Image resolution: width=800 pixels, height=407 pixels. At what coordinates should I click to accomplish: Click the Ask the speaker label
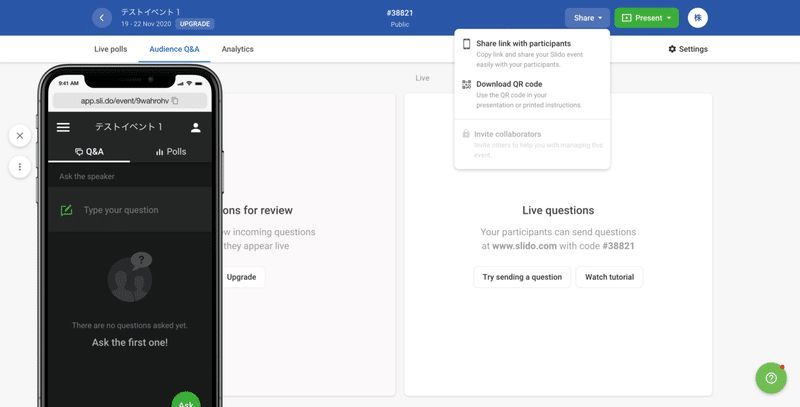(87, 176)
